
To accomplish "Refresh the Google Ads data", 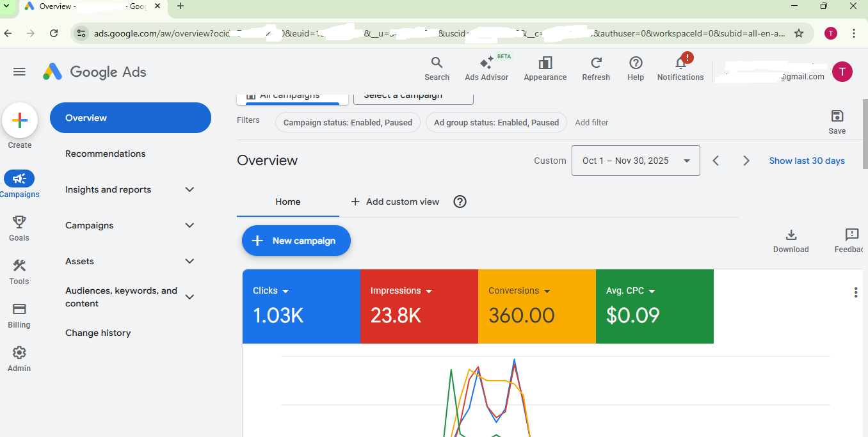I will [x=595, y=67].
